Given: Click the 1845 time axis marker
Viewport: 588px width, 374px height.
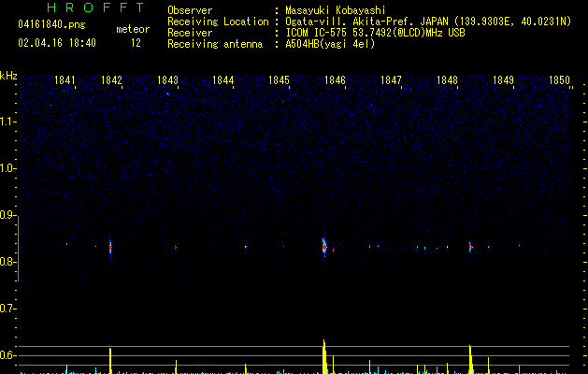Looking at the screenshot, I should click(x=279, y=80).
